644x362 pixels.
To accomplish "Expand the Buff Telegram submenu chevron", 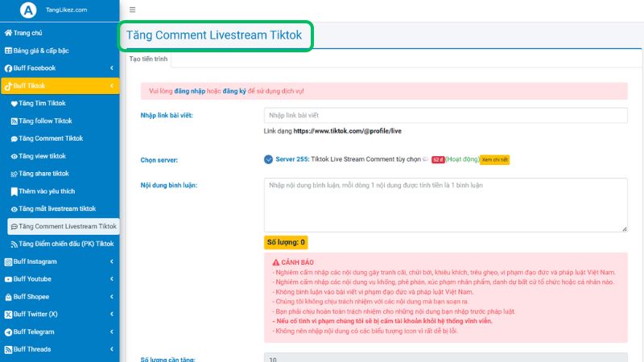I will [112, 331].
